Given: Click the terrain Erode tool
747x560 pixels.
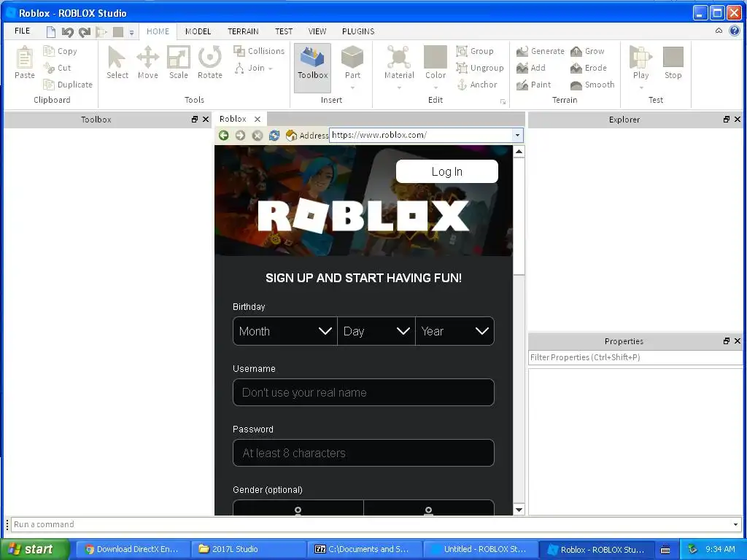Looking at the screenshot, I should (x=589, y=68).
